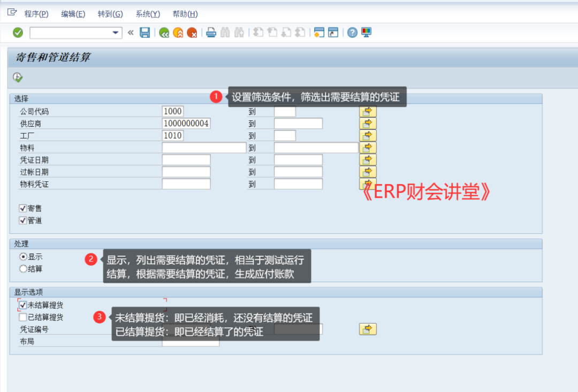Click the green Back arrow icon
578x392 pixels.
click(x=164, y=33)
